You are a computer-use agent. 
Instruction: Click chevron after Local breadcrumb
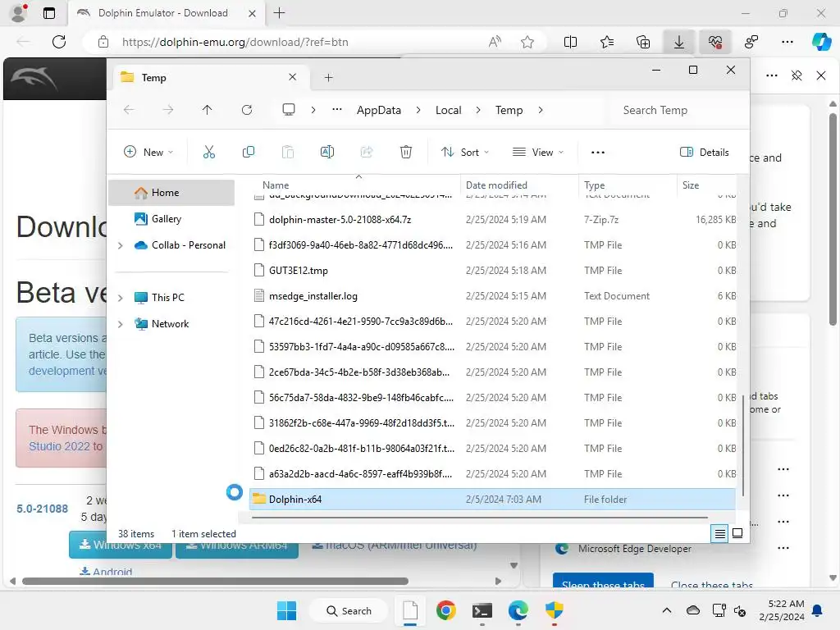[478, 110]
